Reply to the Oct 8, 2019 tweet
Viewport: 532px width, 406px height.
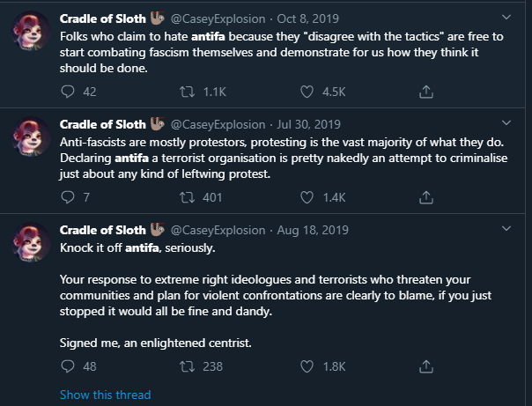tap(68, 91)
